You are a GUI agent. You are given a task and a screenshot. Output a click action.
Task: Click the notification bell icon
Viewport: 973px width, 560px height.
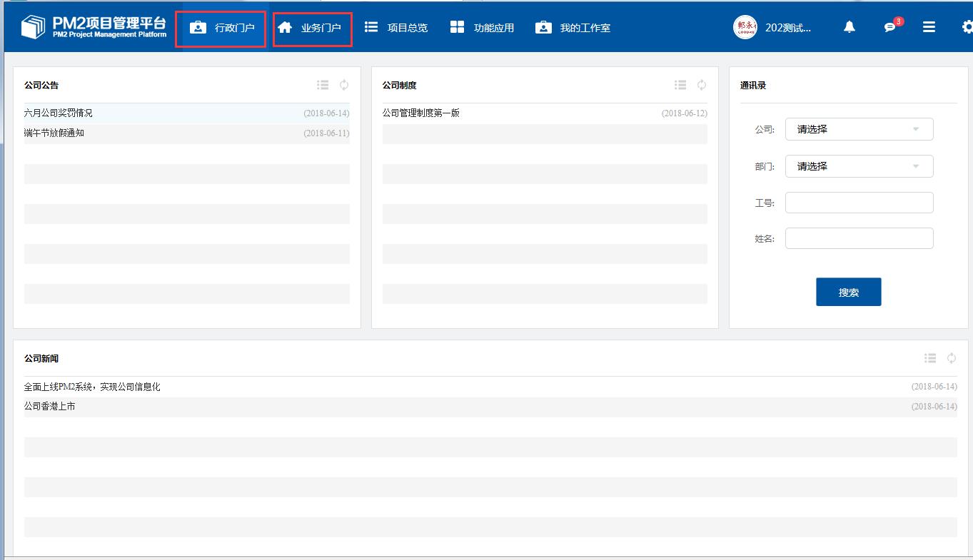pyautogui.click(x=849, y=27)
